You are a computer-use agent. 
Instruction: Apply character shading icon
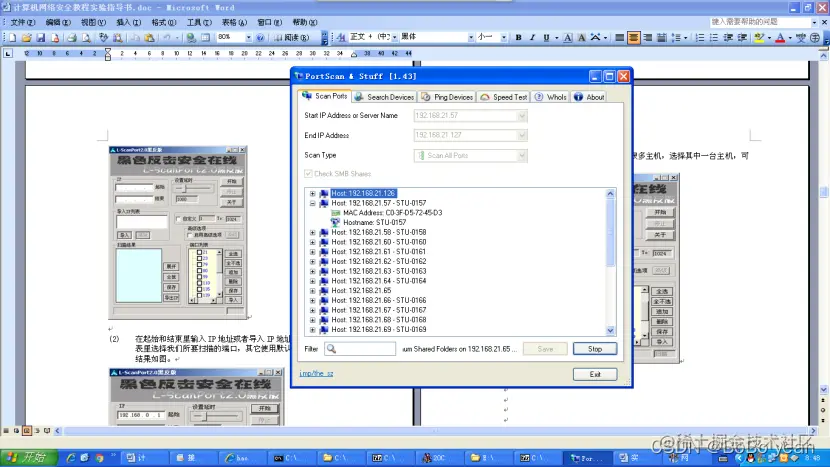pos(581,38)
